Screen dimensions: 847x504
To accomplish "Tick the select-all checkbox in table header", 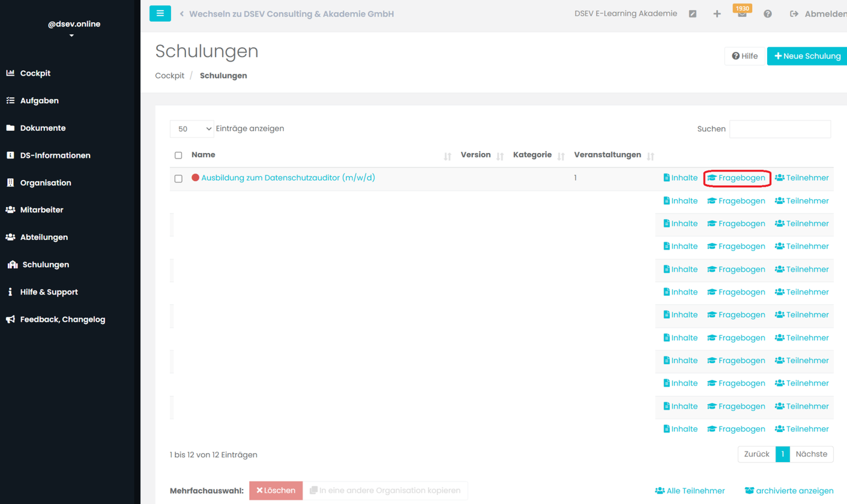I will pyautogui.click(x=178, y=155).
